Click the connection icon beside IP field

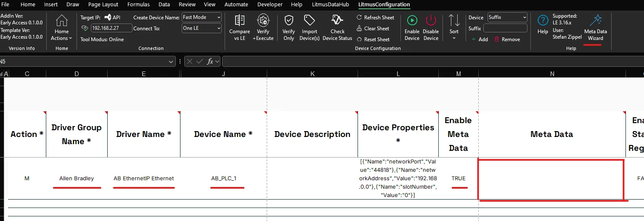tap(85, 28)
